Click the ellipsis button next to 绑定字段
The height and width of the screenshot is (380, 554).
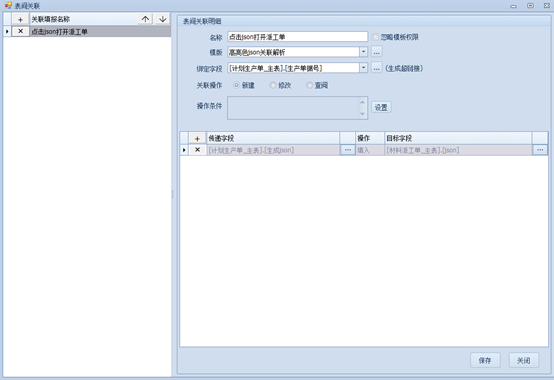tap(377, 68)
